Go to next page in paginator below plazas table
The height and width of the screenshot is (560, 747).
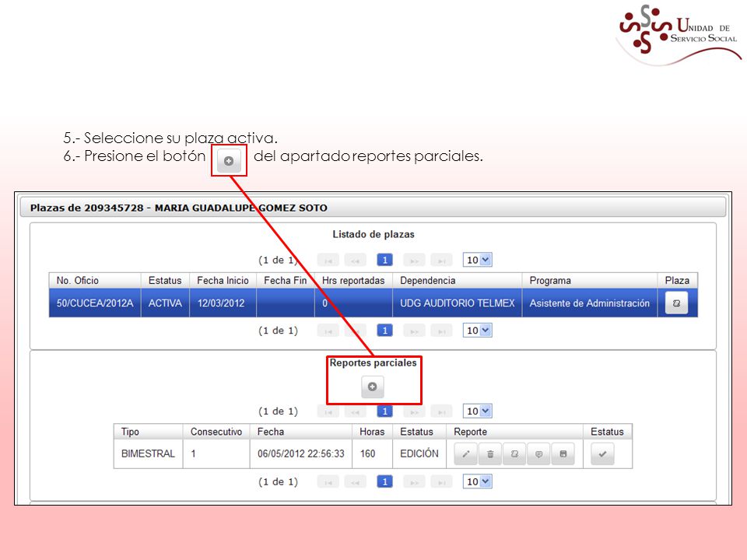click(414, 331)
